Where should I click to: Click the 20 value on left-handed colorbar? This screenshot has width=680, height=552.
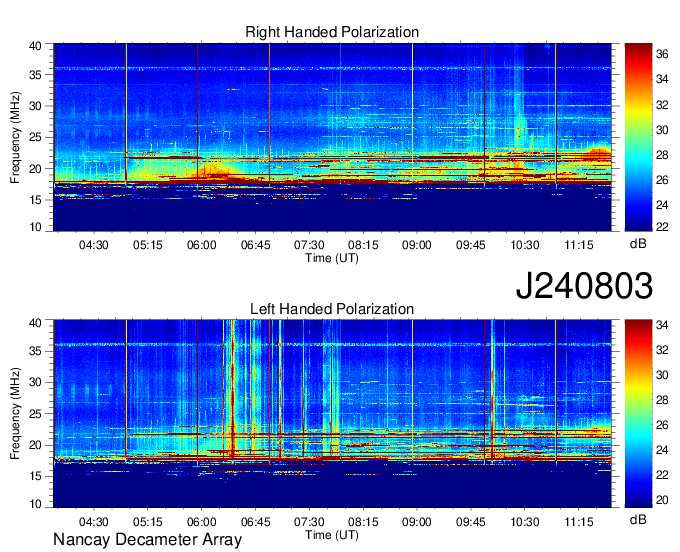click(662, 500)
